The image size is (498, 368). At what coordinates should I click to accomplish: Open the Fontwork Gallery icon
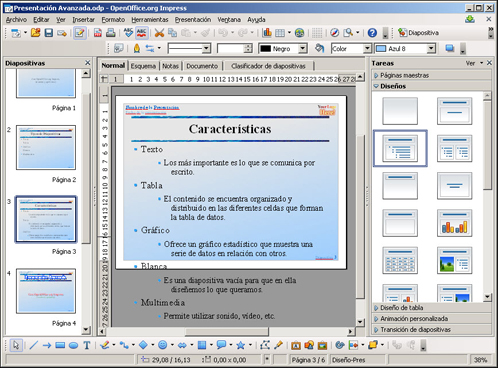pos(296,345)
